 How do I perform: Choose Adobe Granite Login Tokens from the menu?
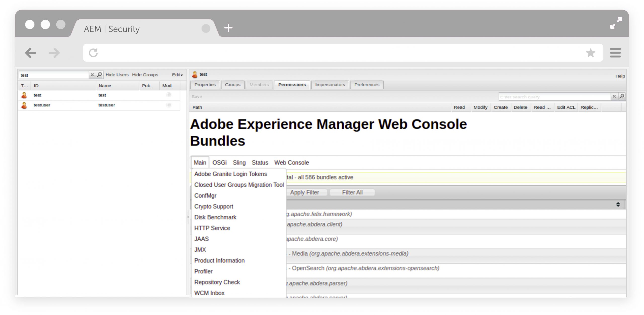(x=231, y=174)
